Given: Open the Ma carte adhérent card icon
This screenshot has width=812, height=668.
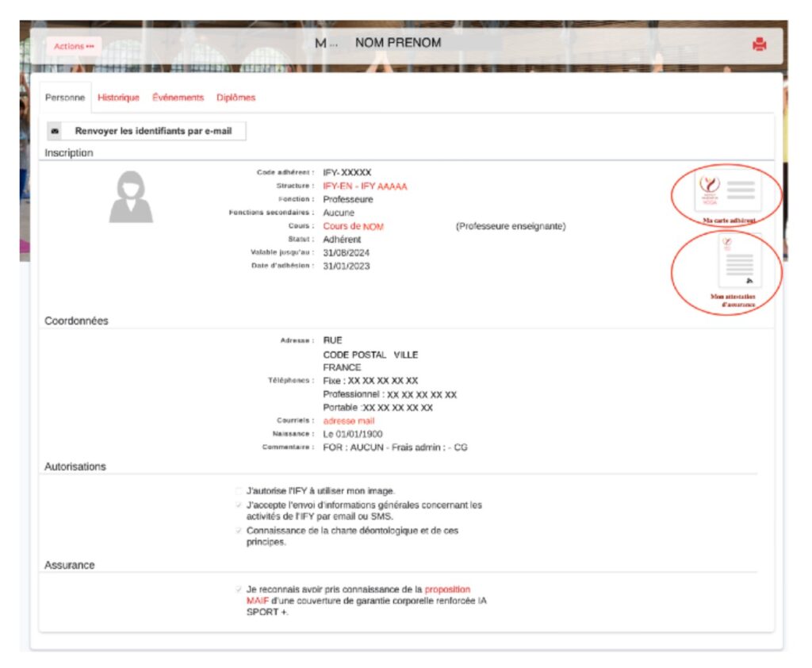Looking at the screenshot, I should pos(727,191).
